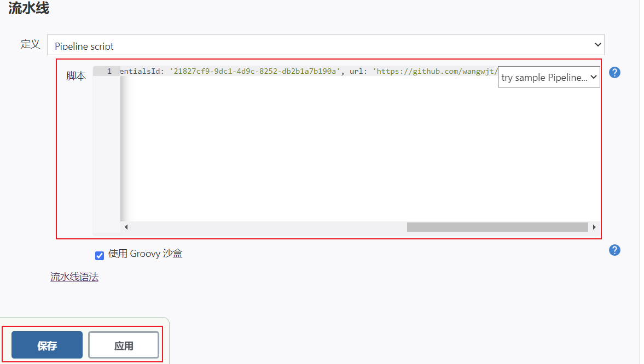Click the 定义 field label
Viewport: 644px width, 364px height.
click(31, 44)
